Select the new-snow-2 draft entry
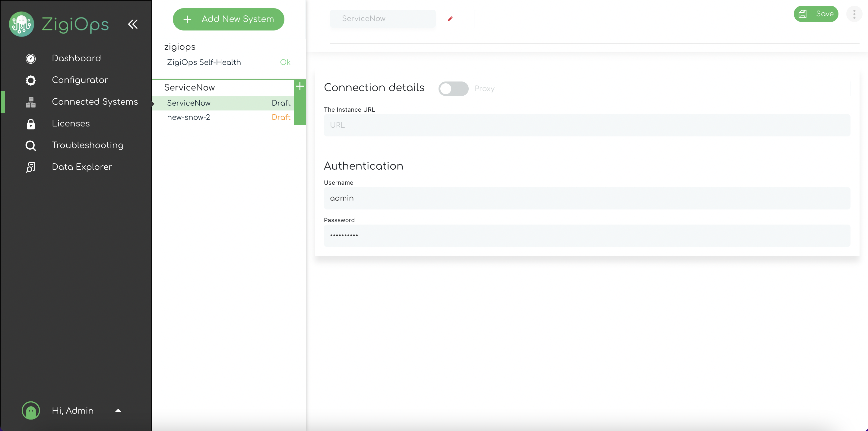The image size is (868, 431). coord(188,117)
